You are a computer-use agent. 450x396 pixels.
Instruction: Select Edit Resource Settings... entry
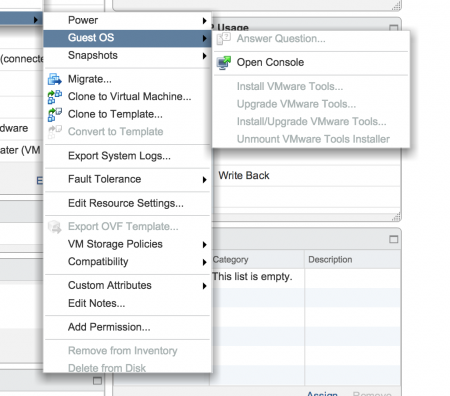click(127, 203)
